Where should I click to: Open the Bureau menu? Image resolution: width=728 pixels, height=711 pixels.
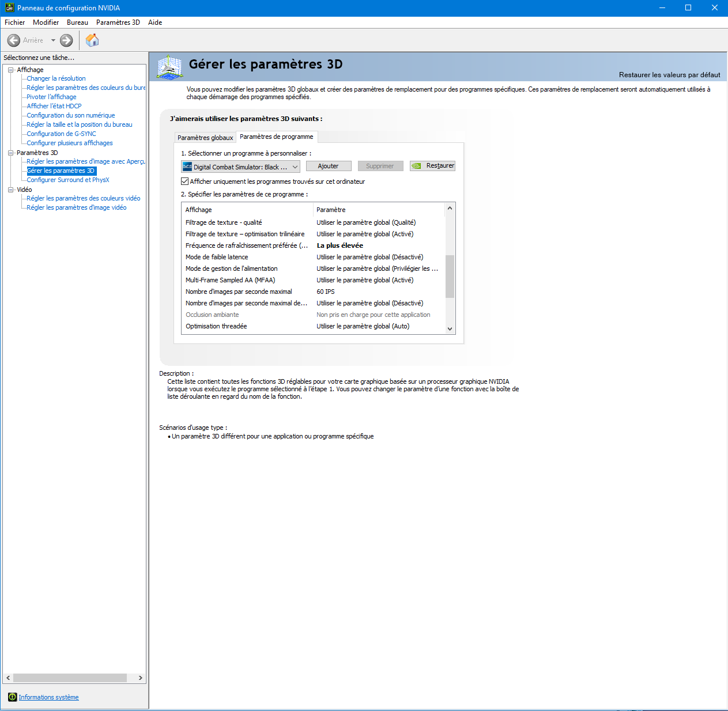pos(77,22)
